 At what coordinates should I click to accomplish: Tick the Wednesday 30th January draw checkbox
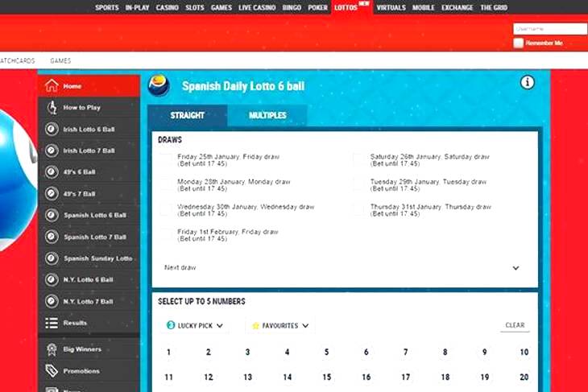(166, 210)
